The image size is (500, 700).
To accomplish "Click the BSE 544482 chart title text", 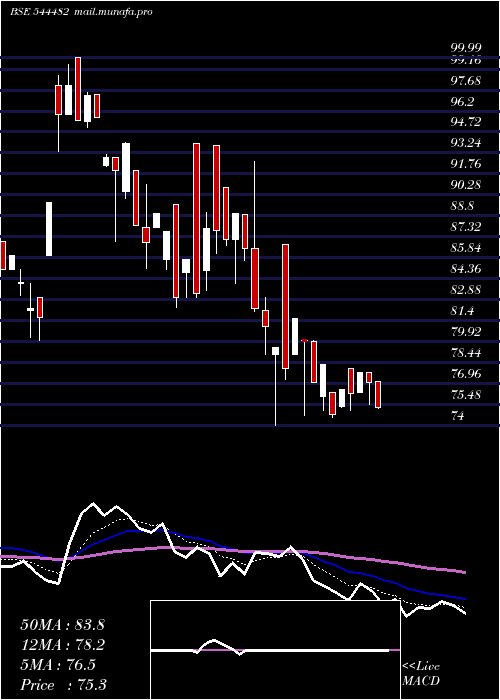I will (x=39, y=11).
